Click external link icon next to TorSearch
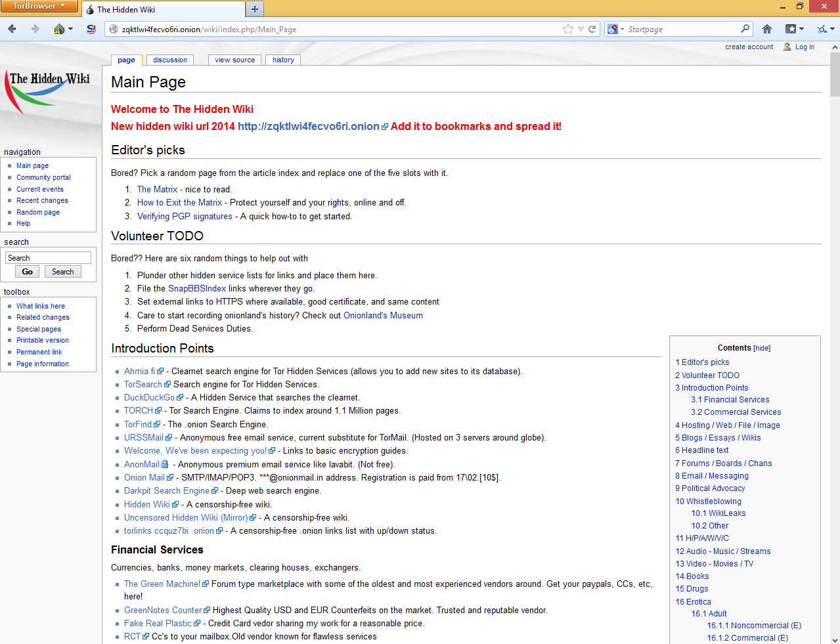 (167, 385)
